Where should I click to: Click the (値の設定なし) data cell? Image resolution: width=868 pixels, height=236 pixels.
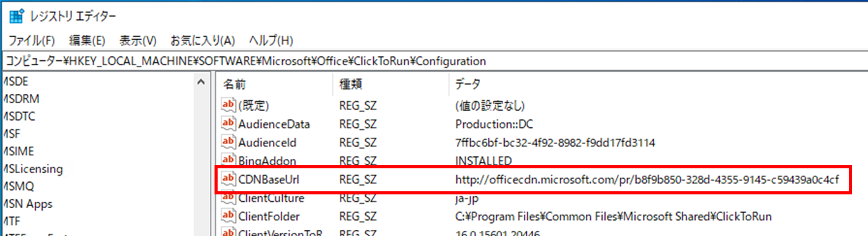coord(490,106)
